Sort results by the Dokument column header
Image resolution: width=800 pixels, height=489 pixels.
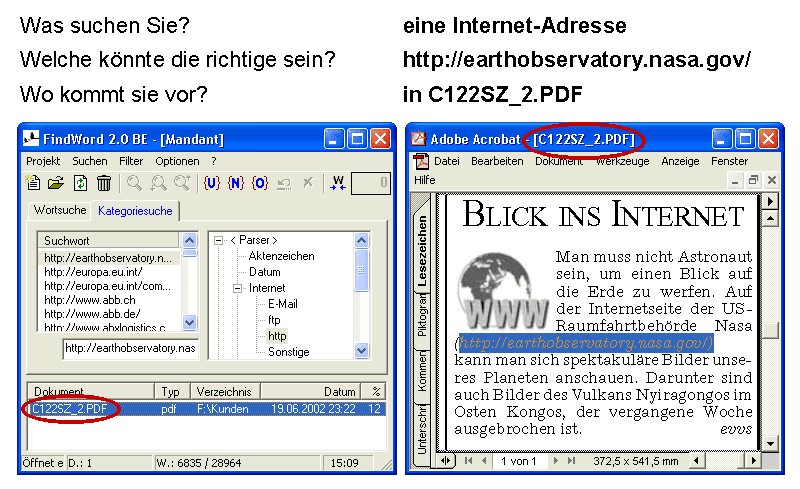point(91,392)
